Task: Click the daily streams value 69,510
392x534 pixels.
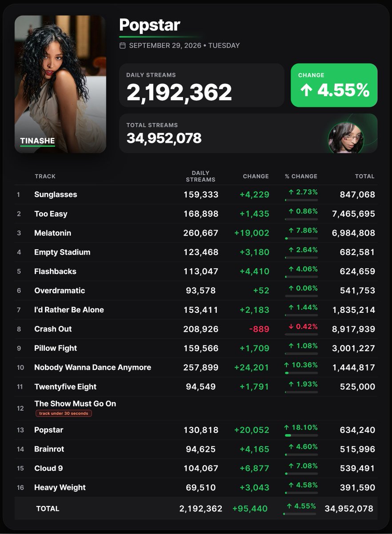Action: point(201,487)
